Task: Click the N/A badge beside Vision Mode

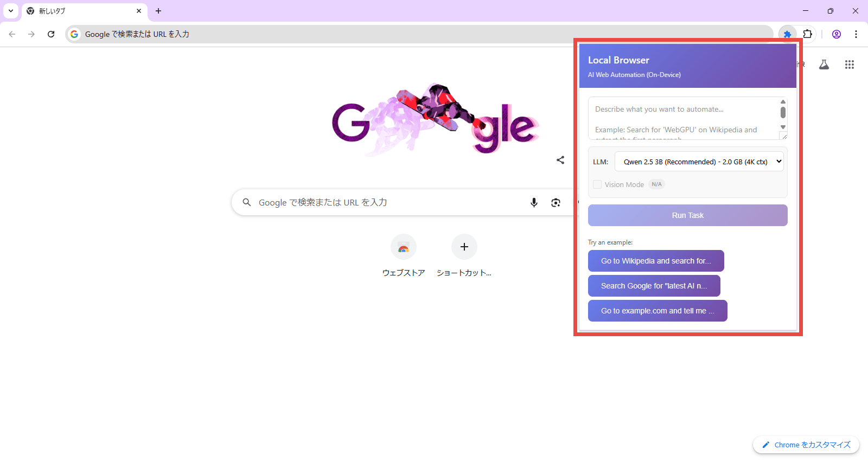Action: coord(656,184)
